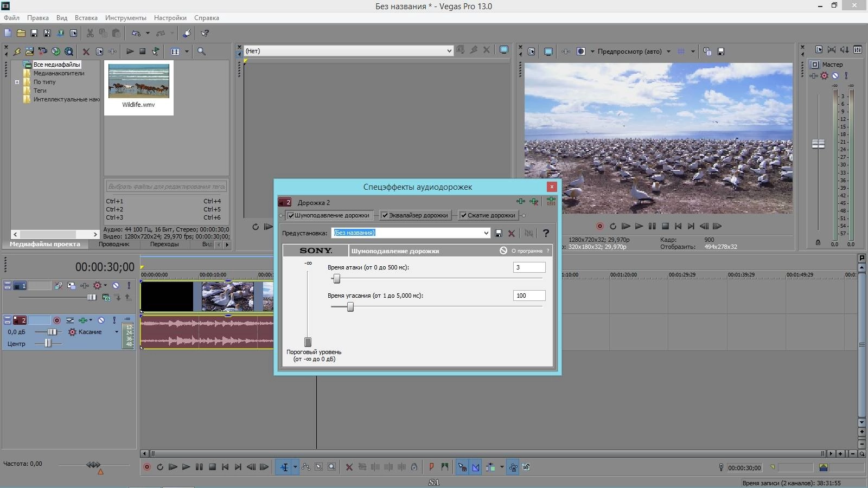Click the stop button in preview window
This screenshot has height=488, width=868.
665,226
